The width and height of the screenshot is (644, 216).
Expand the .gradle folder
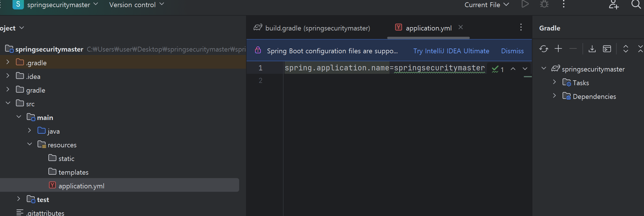pyautogui.click(x=8, y=62)
